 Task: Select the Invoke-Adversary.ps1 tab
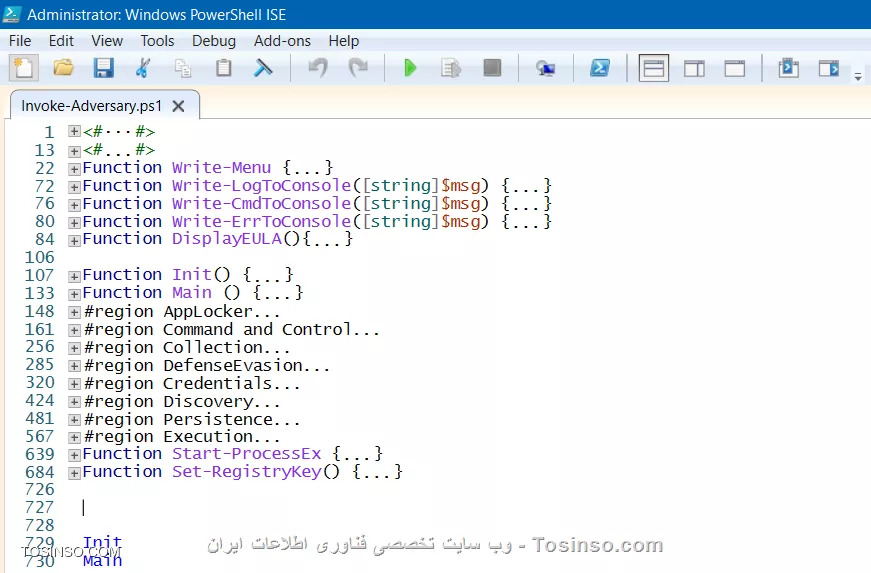click(x=92, y=105)
